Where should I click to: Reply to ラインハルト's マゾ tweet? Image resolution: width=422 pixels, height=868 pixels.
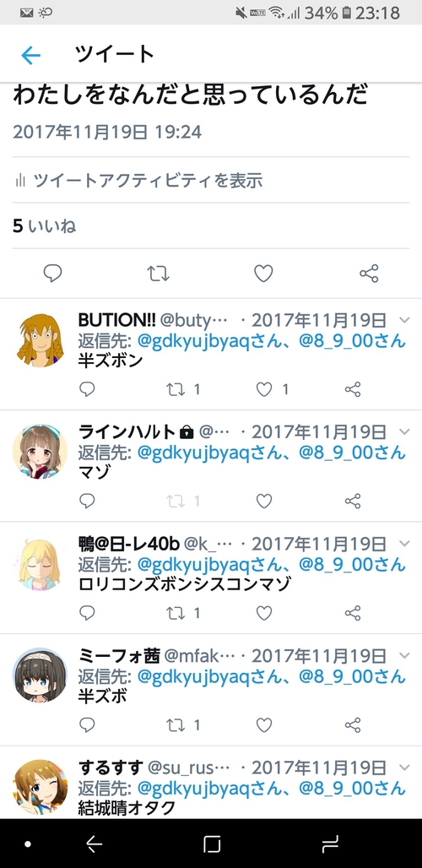coord(88,501)
